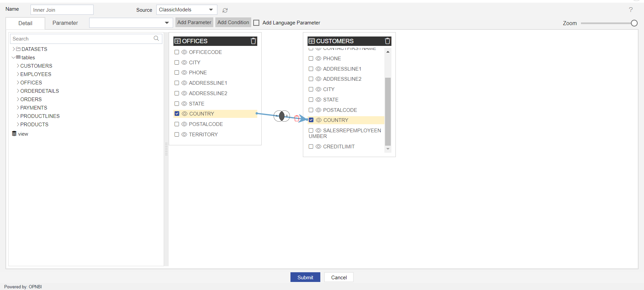Select PRODUCTLINES in the tables tree
The width and height of the screenshot is (644, 290).
tap(40, 116)
